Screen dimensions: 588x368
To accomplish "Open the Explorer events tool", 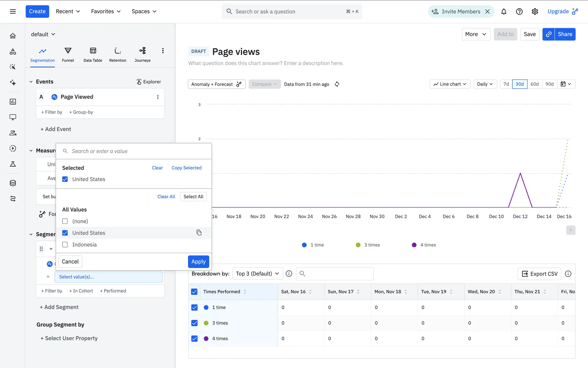I will tap(149, 82).
